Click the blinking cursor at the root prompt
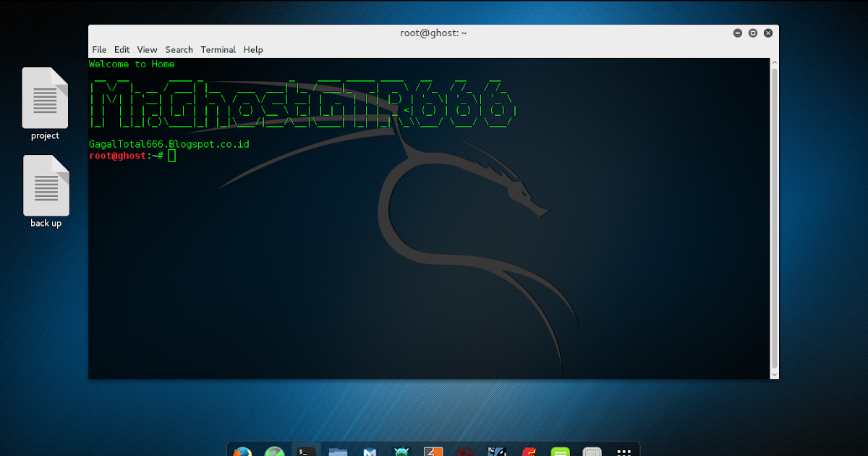868x456 pixels. click(171, 155)
